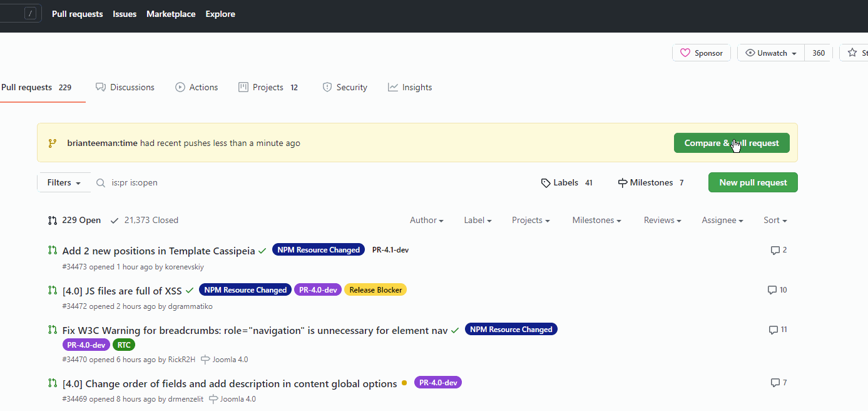
Task: Click the PR-4.1-dev label
Action: (391, 250)
